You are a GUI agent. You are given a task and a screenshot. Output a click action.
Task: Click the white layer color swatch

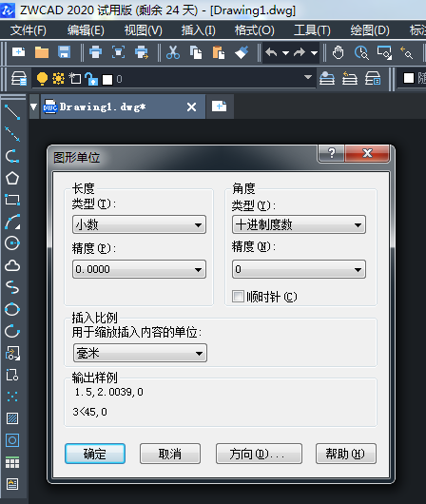point(107,79)
